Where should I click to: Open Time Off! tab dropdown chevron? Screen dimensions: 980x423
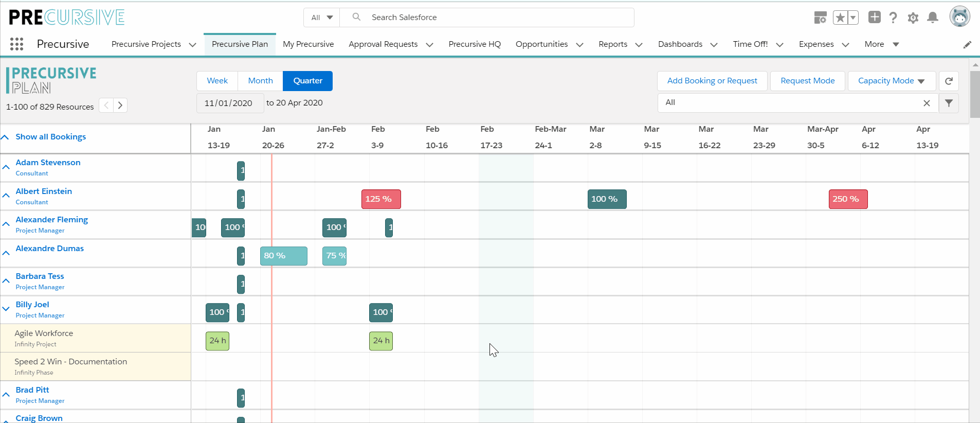tap(780, 45)
